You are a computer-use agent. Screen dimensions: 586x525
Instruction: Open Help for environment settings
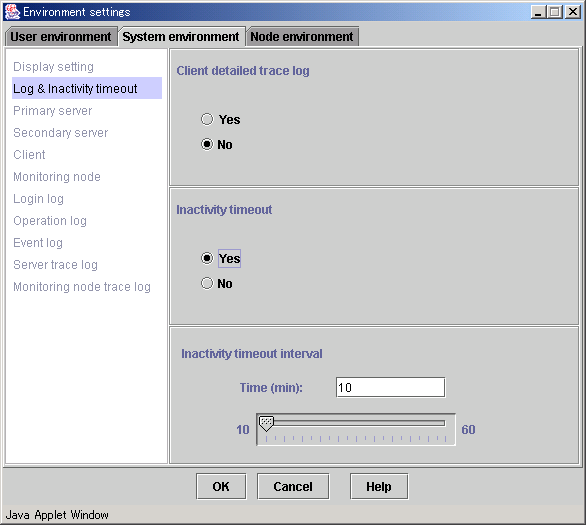click(x=379, y=486)
